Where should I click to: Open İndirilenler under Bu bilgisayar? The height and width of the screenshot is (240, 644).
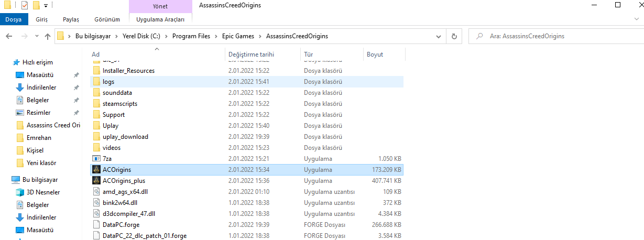tap(41, 217)
